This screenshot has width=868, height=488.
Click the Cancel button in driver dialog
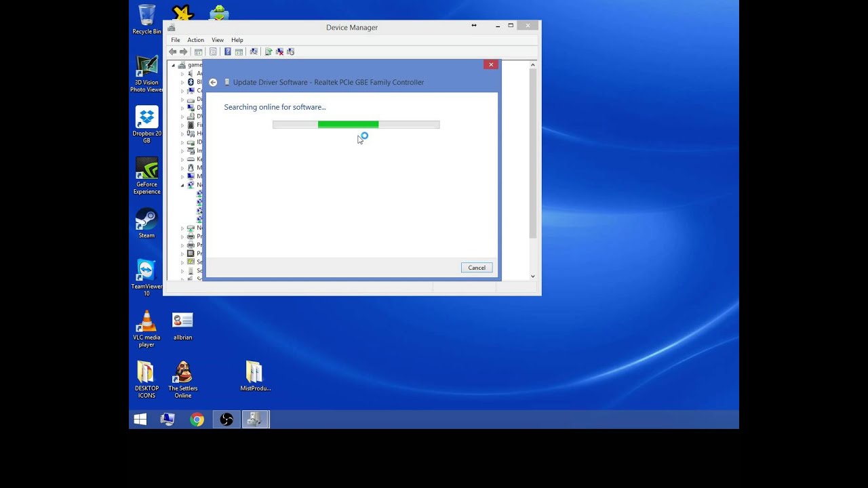477,268
